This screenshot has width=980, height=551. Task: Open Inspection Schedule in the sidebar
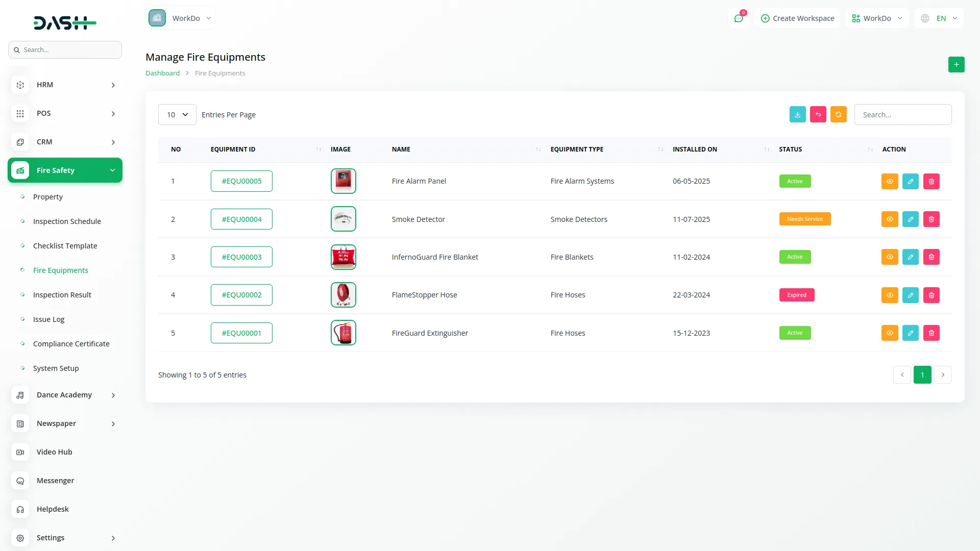point(67,221)
